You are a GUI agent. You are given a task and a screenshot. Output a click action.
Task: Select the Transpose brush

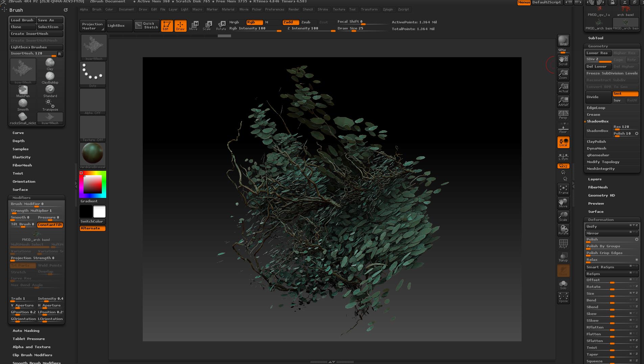[50, 105]
